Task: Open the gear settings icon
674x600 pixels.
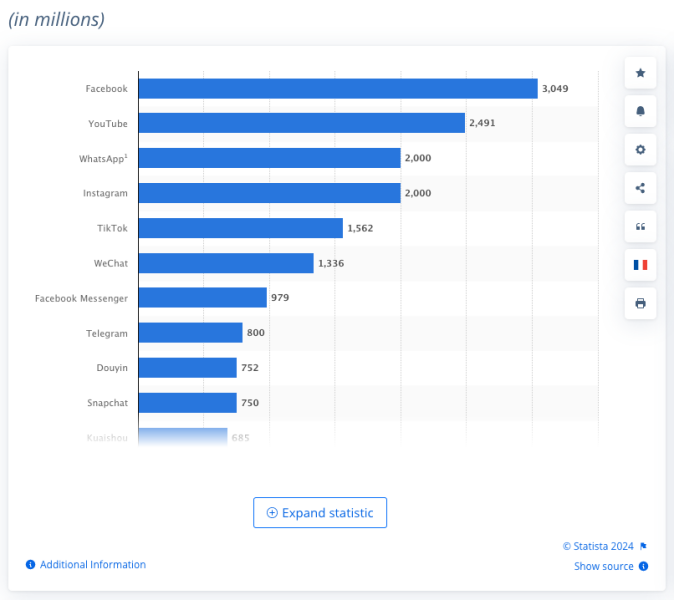Action: [x=640, y=150]
